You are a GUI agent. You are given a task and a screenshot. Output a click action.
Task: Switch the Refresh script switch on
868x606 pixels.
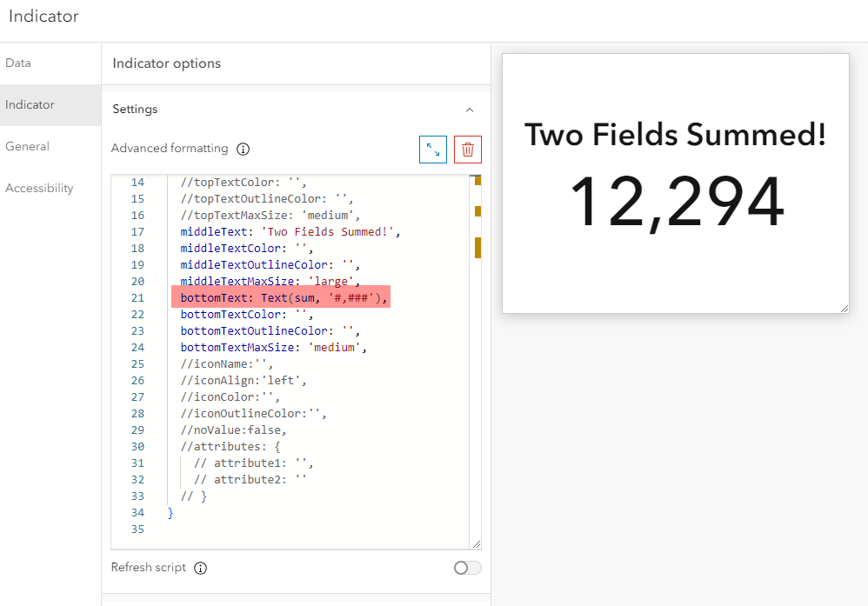[x=466, y=566]
